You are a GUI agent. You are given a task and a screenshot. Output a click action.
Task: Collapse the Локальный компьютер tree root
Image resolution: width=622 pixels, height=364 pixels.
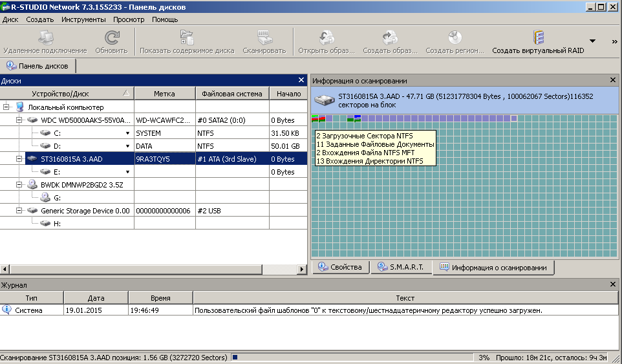point(6,107)
